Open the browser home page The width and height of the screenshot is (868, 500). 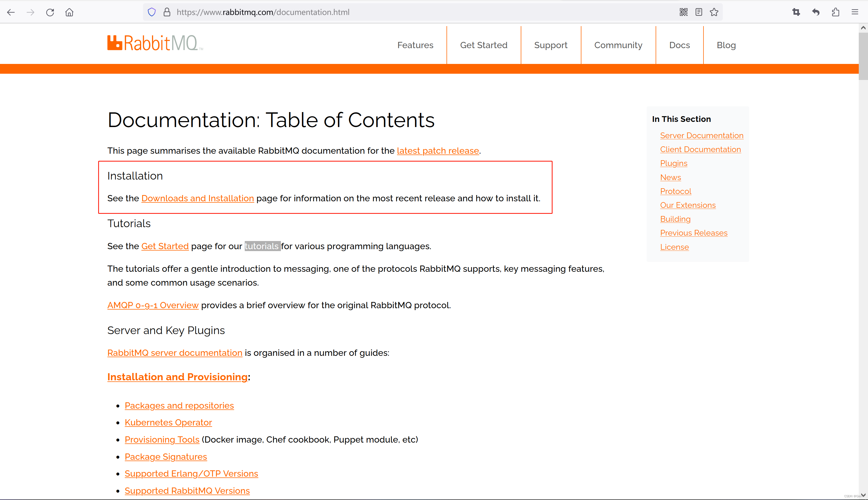click(x=69, y=12)
